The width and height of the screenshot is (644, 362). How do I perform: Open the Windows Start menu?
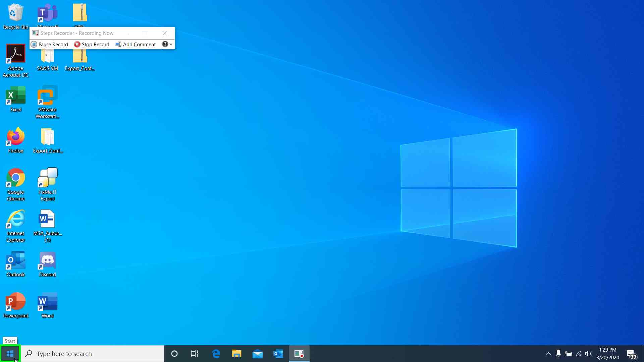click(10, 354)
